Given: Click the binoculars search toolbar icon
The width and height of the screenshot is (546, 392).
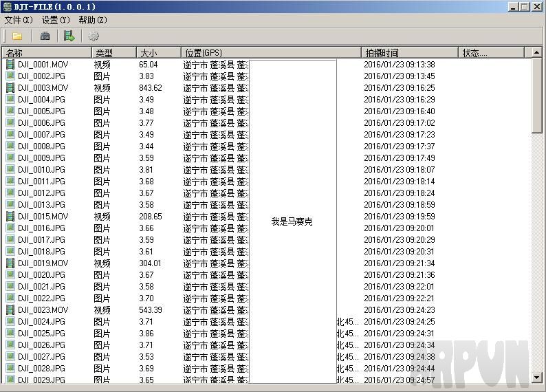Looking at the screenshot, I should point(45,36).
